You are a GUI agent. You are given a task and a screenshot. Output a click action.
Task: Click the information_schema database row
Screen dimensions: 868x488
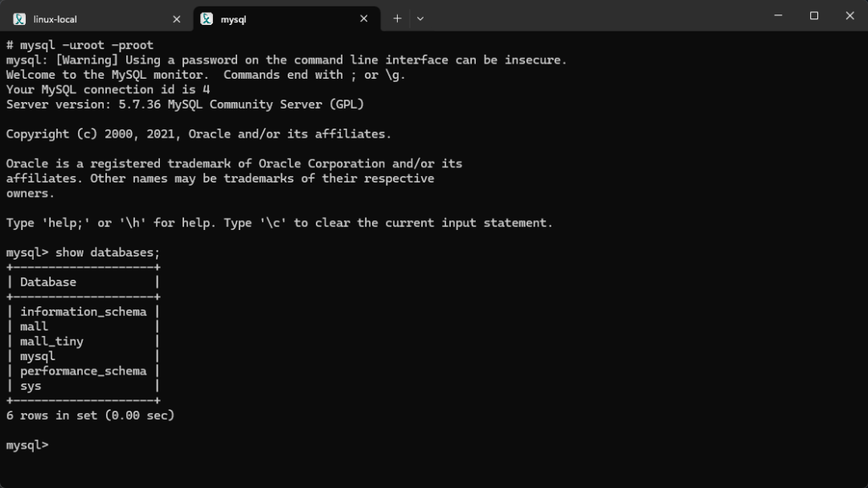83,312
